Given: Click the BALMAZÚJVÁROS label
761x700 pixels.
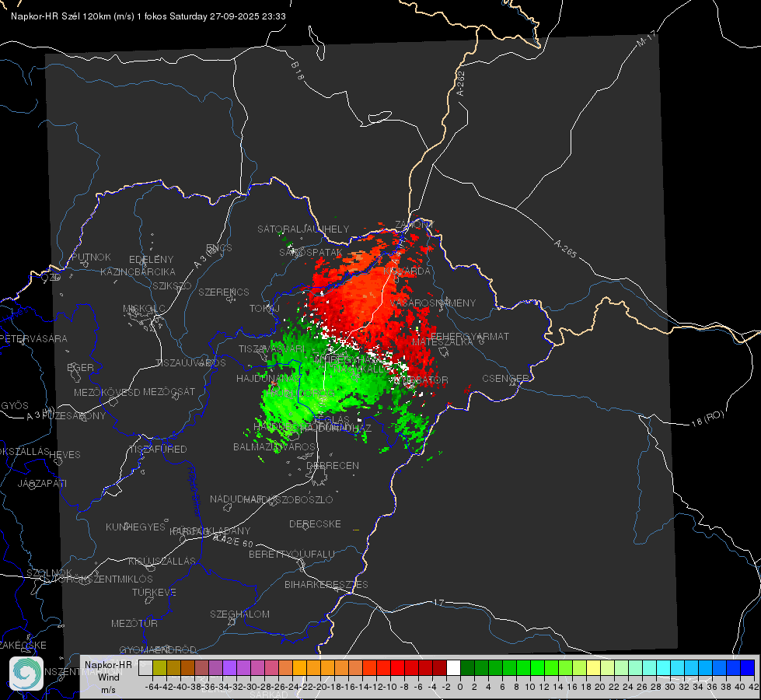Looking at the screenshot, I should (274, 446).
